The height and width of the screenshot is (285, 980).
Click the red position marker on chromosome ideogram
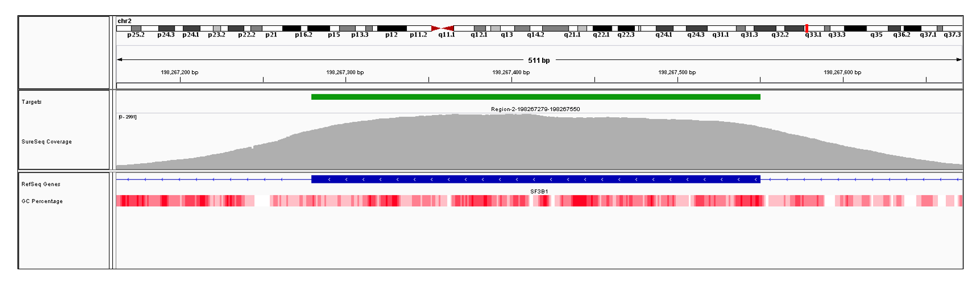tap(807, 28)
